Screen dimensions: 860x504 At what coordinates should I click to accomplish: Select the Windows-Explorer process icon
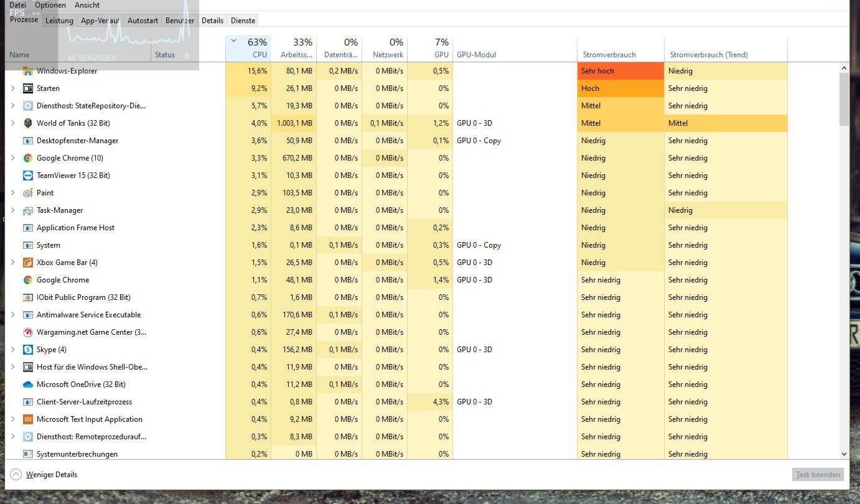(27, 70)
